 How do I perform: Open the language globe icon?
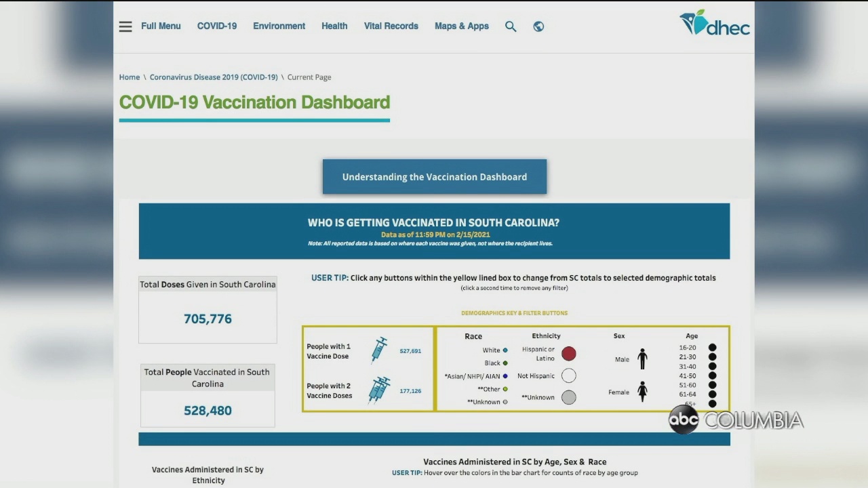click(x=538, y=26)
